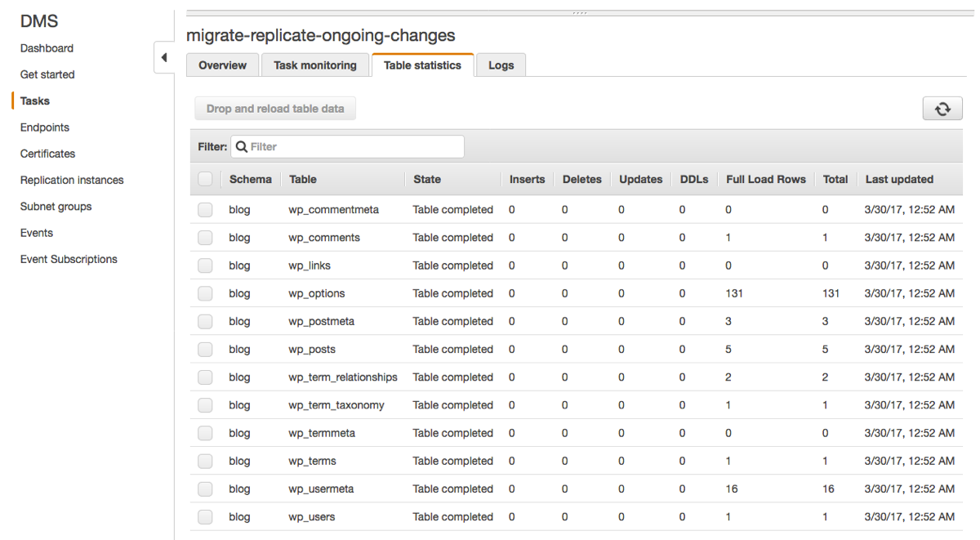Open Event Subscriptions in sidebar
Viewport: 980px width, 540px height.
click(x=69, y=259)
